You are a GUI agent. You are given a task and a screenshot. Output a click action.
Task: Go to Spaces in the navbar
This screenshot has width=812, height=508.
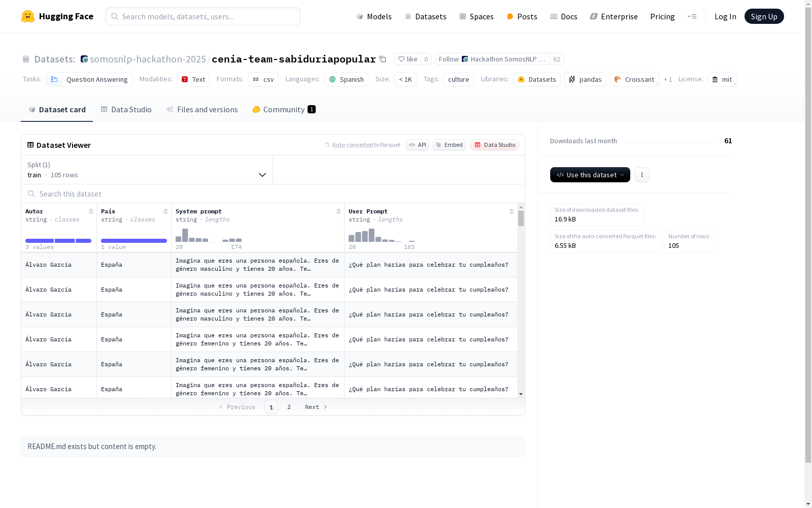[x=477, y=16]
